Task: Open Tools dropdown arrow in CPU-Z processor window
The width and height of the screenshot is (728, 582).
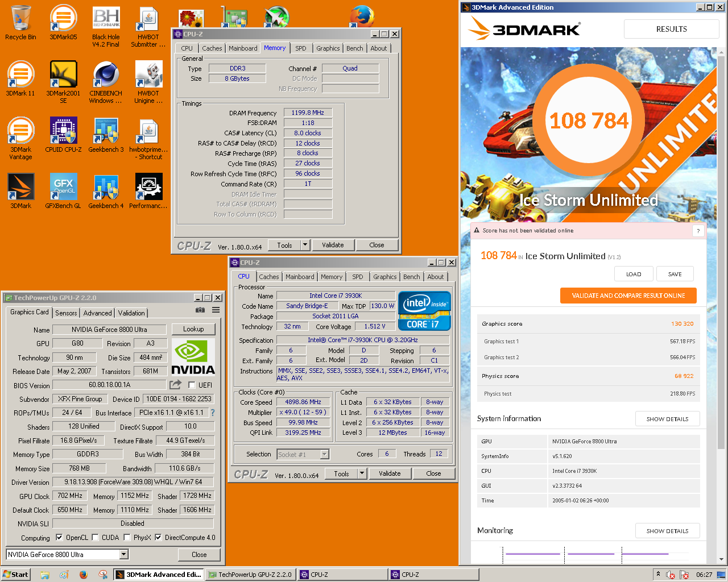Action: 362,473
